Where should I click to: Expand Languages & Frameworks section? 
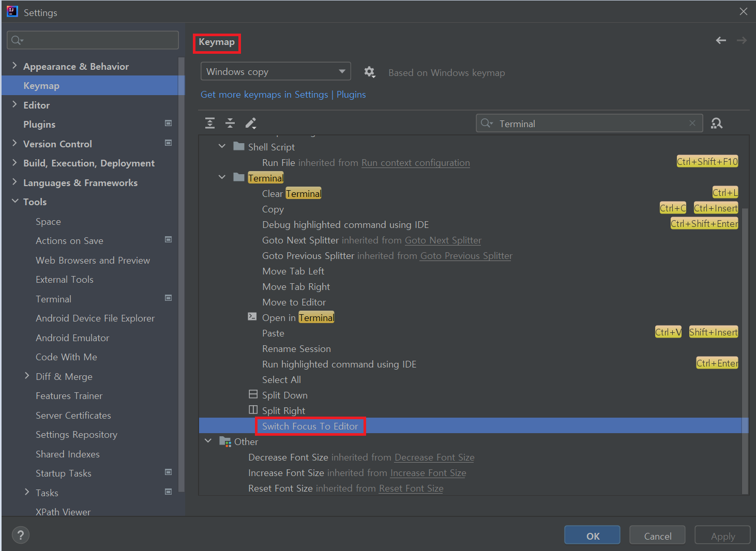[x=14, y=182]
